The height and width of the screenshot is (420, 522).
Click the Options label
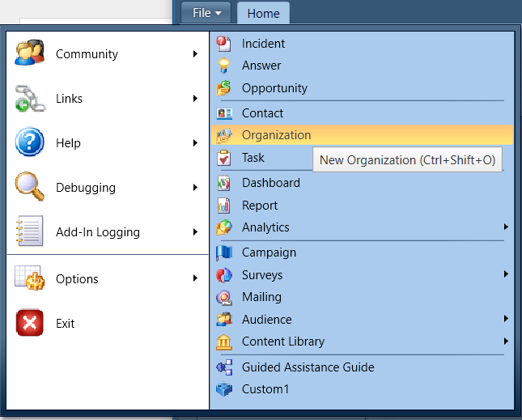click(77, 279)
